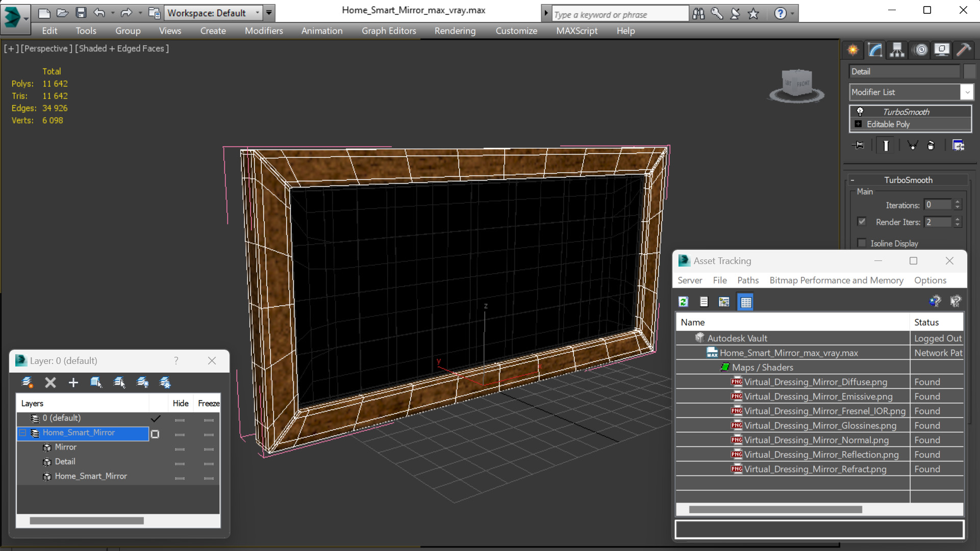This screenshot has width=980, height=551.
Task: Click the Delete layer X icon
Action: [50, 382]
